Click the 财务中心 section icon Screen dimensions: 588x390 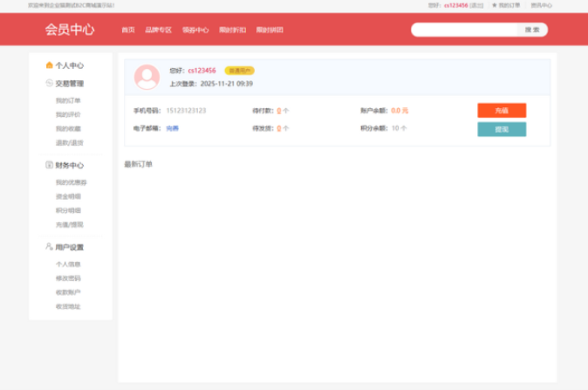49,165
